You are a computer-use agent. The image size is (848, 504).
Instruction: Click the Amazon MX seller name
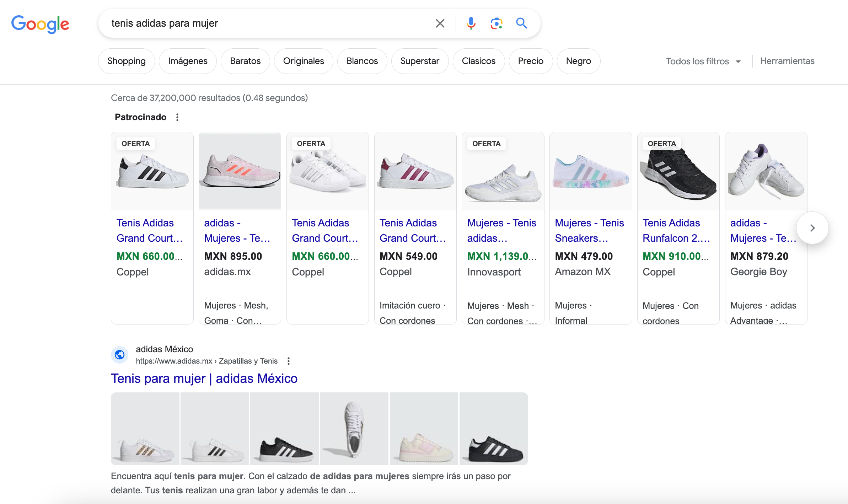pos(583,272)
